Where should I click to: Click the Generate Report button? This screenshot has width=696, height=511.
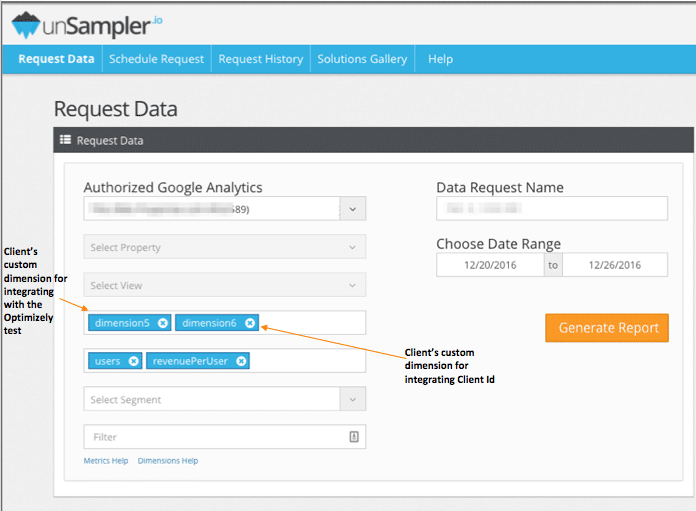pyautogui.click(x=607, y=328)
